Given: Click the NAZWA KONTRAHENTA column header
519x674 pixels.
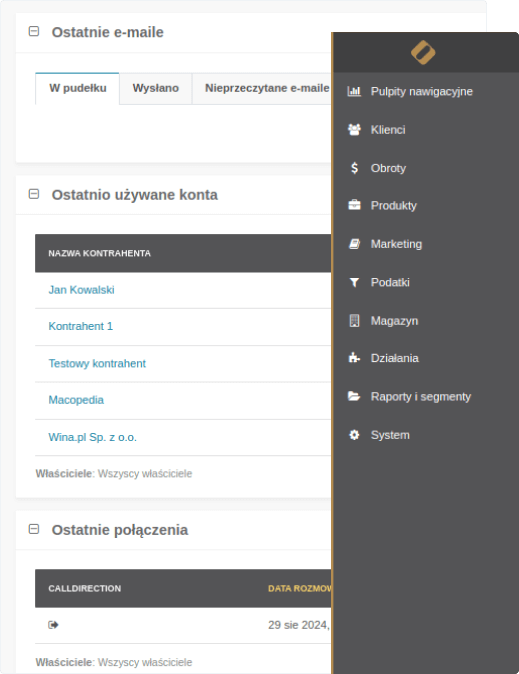Looking at the screenshot, I should [x=99, y=253].
